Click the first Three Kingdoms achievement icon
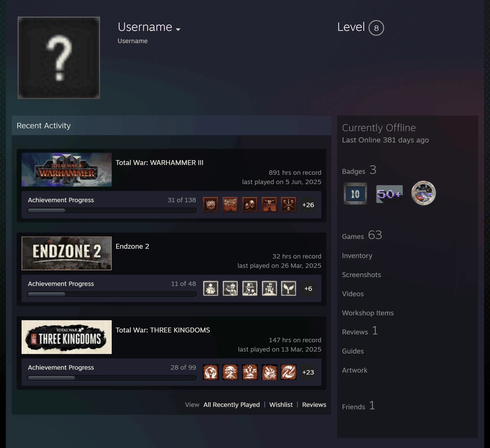Screen dimensions: 490x448 [x=211, y=372]
